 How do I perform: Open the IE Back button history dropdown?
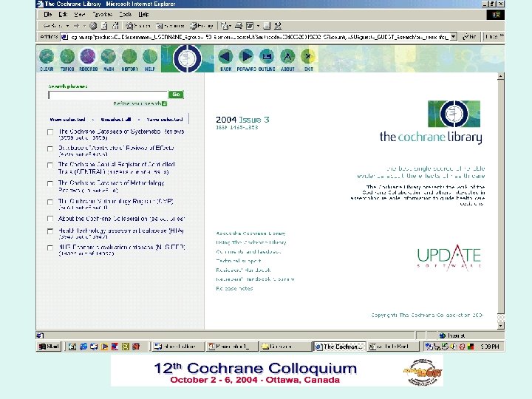(x=67, y=26)
